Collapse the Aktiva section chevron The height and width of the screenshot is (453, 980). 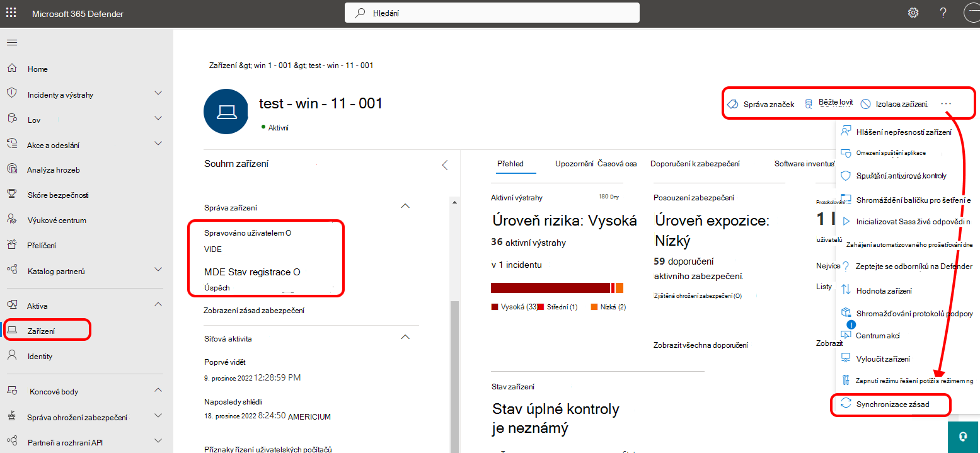click(x=158, y=304)
